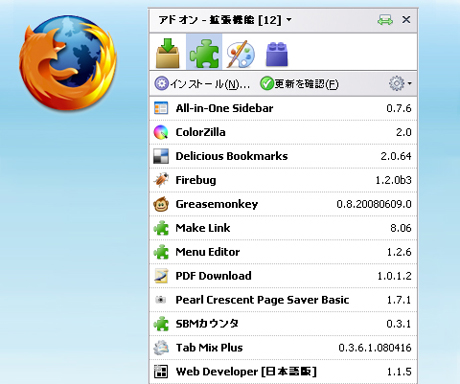Select the ColorZilla extension name
460x384 pixels.
point(200,132)
